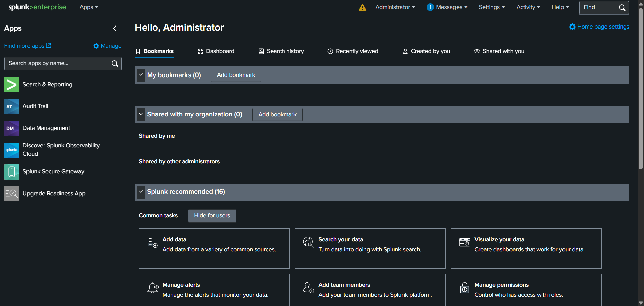
Task: Open Upgrade Readiness App label
Action: (x=54, y=194)
